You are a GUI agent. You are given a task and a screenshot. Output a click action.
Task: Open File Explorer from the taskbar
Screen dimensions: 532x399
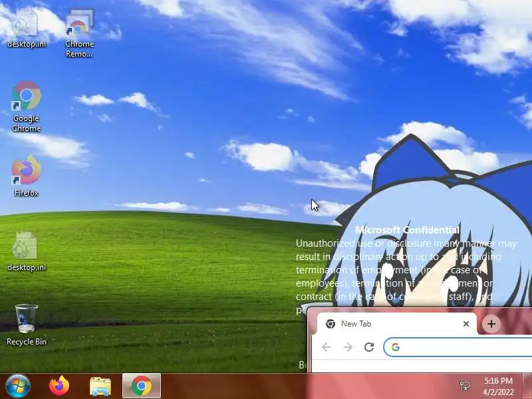100,386
